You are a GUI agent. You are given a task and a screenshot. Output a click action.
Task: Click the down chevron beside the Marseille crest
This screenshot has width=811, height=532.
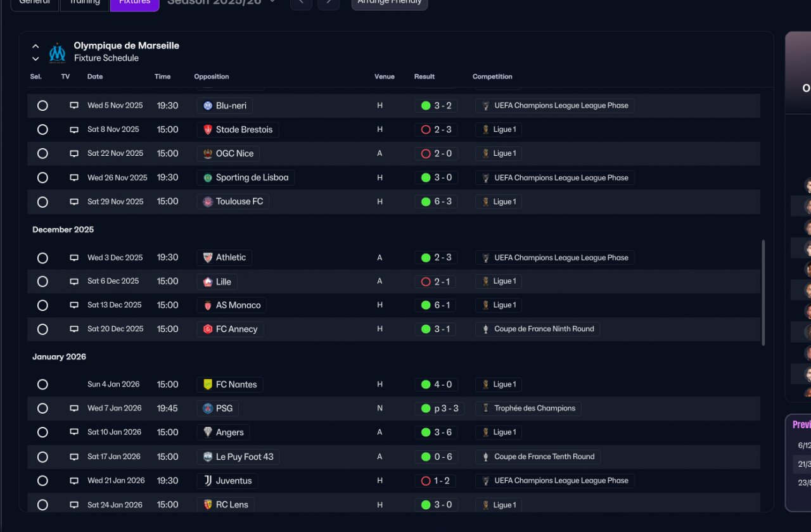click(35, 59)
